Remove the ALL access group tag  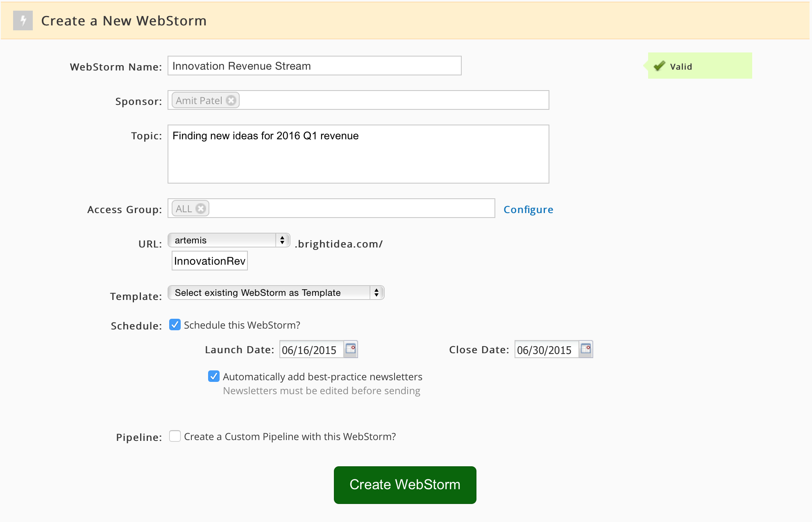(x=201, y=209)
